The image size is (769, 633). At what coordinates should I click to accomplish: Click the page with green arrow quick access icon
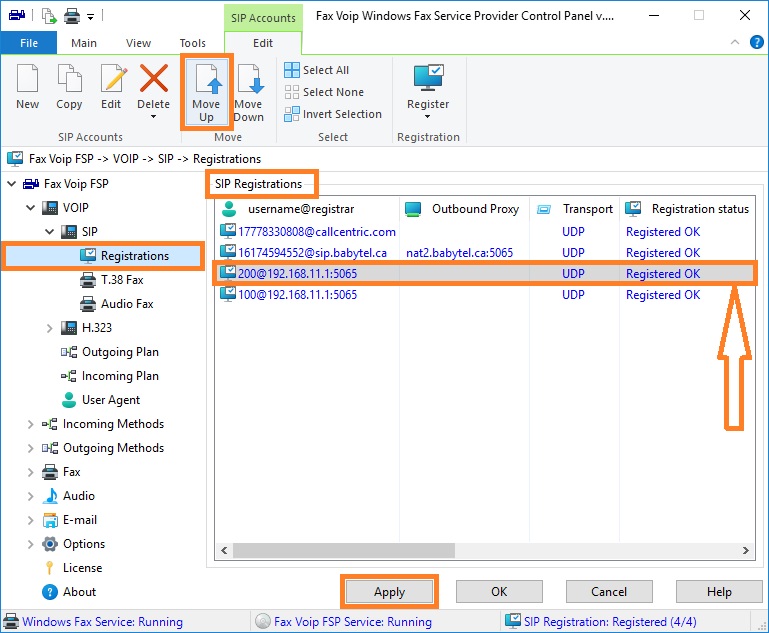49,16
